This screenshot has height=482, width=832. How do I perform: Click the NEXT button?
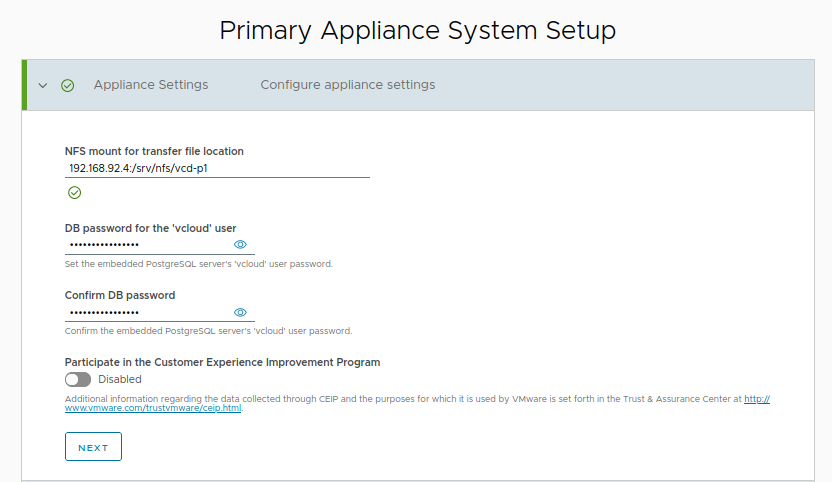click(x=93, y=447)
